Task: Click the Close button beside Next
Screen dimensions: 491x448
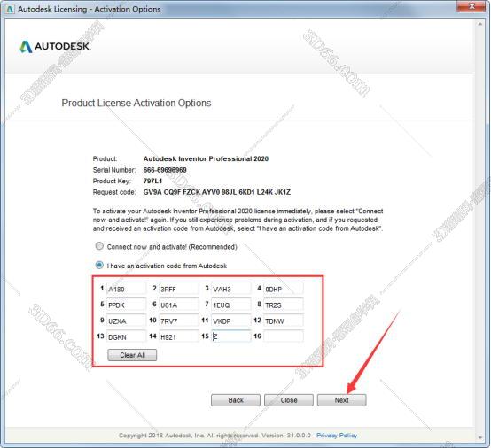Action: pos(288,400)
